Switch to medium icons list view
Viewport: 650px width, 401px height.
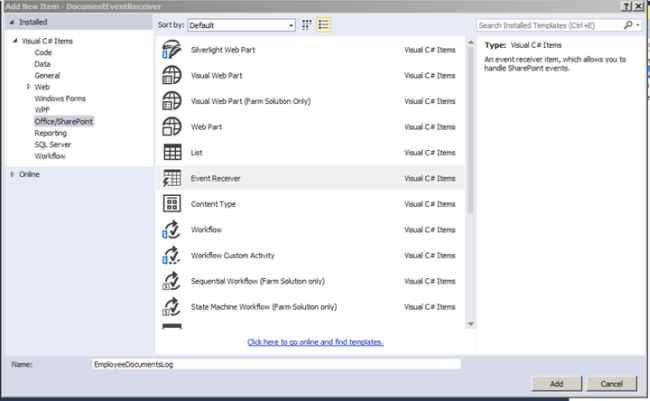click(324, 25)
